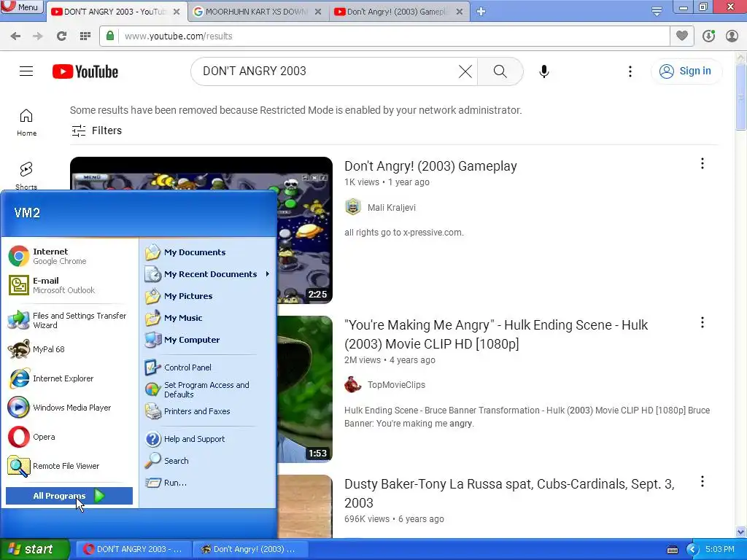
Task: Open YouTube settings three-dot menu
Action: pos(630,71)
